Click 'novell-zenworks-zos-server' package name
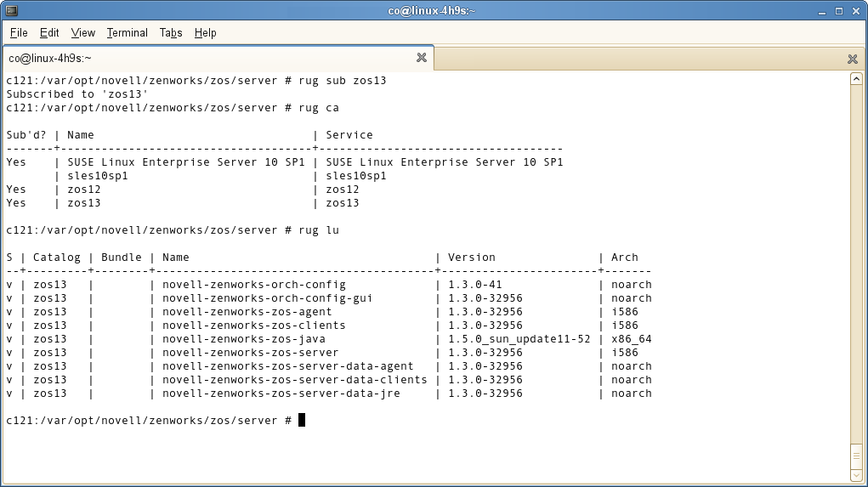 [x=250, y=352]
